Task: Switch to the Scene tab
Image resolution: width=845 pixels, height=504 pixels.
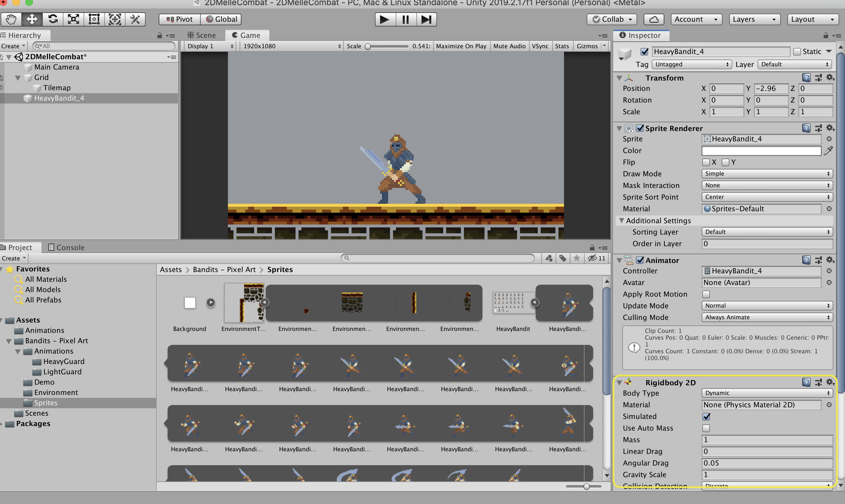Action: [x=202, y=35]
